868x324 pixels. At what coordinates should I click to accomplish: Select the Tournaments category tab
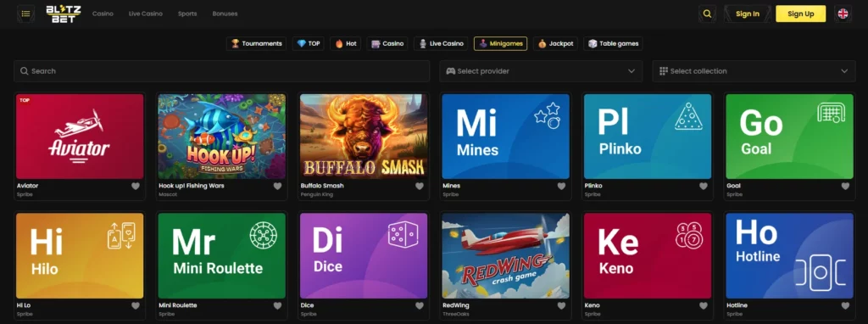click(x=256, y=43)
